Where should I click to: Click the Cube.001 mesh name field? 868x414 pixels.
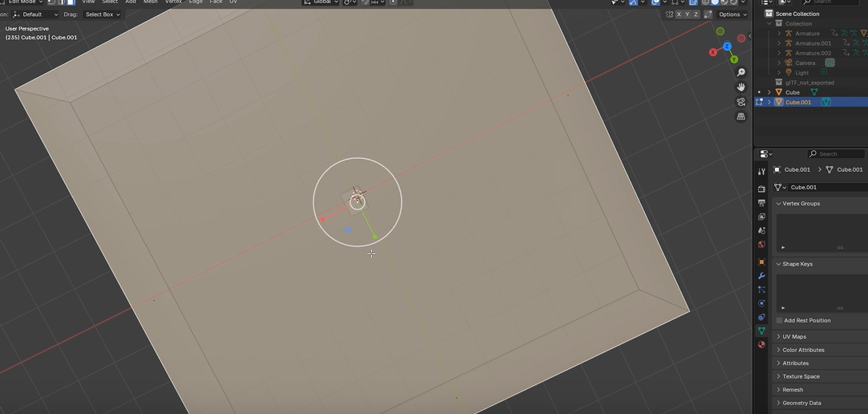tap(828, 187)
